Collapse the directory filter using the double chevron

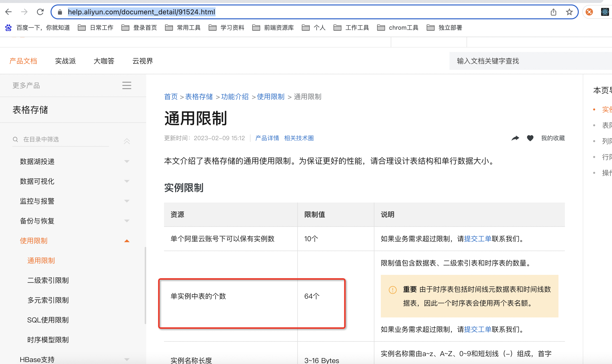(x=127, y=141)
